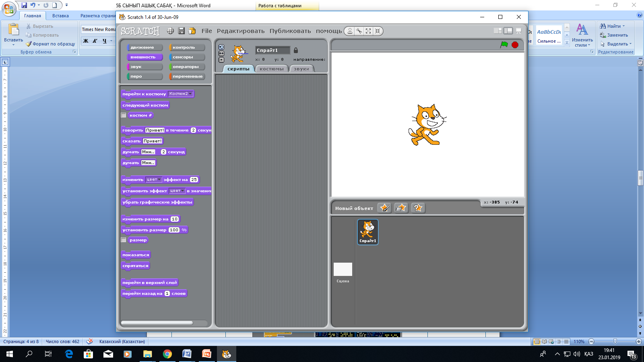This screenshot has width=644, height=362.
Task: Open Google Chrome from the taskbar
Action: tap(167, 354)
